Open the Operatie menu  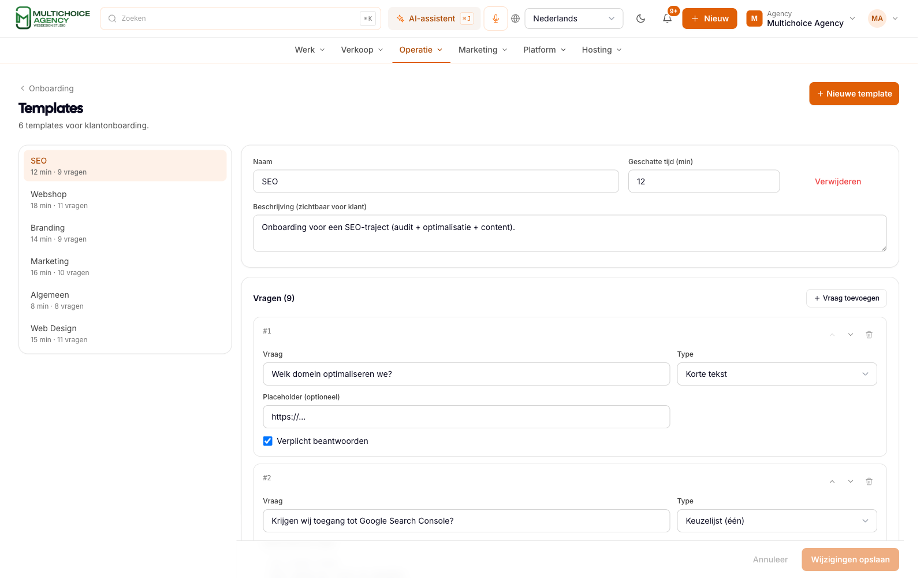421,50
